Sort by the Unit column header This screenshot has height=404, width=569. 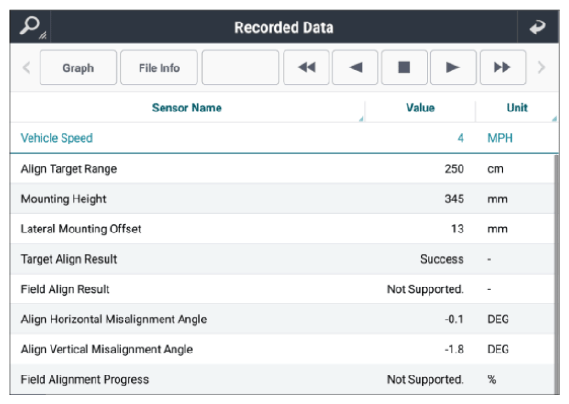pos(517,108)
